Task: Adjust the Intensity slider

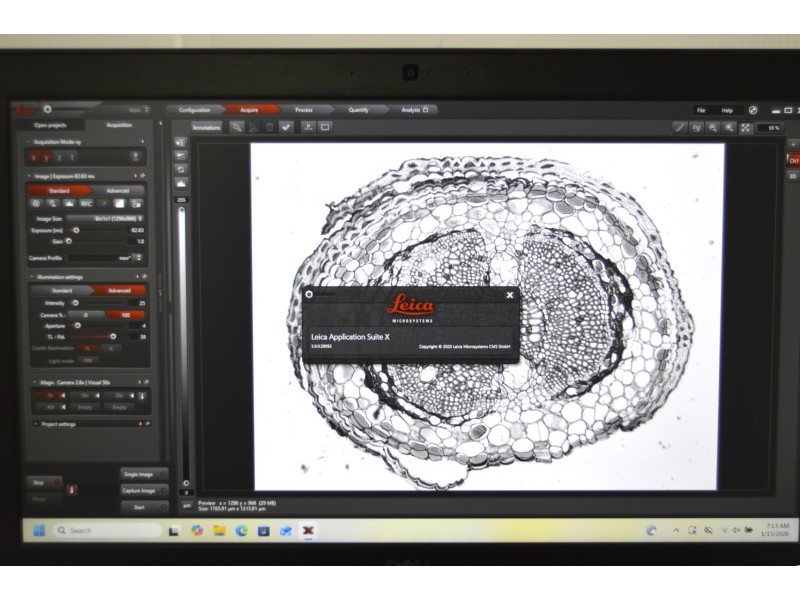Action: tap(76, 303)
